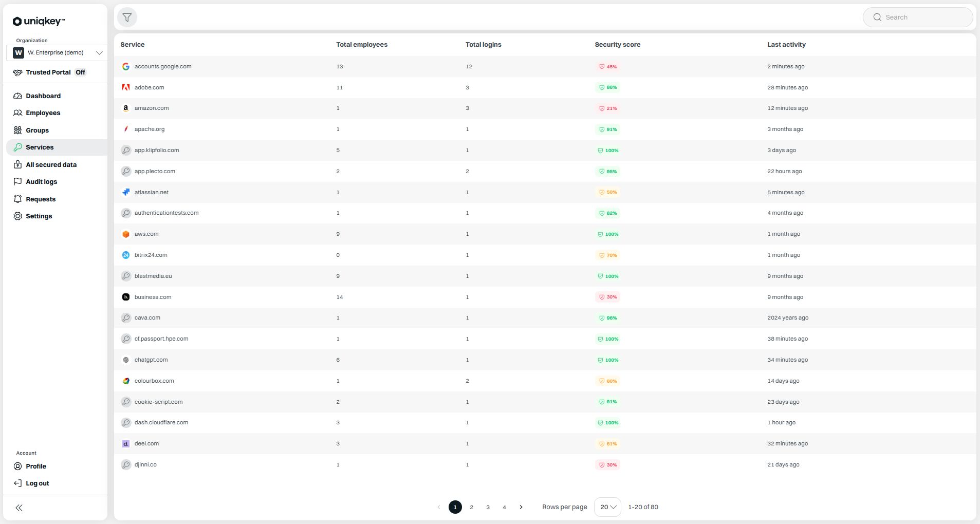Screen dimensions: 980x524
Task: Go to page 3
Action: click(488, 508)
